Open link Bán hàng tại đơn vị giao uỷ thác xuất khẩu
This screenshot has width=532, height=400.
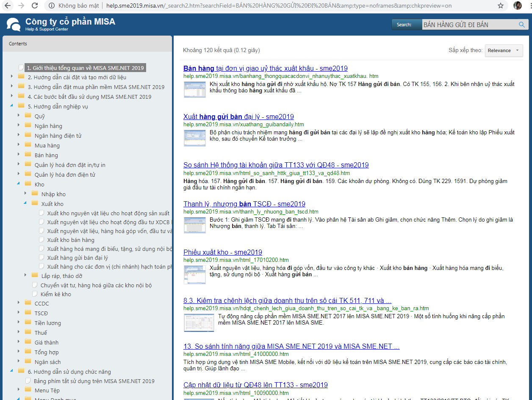click(266, 68)
